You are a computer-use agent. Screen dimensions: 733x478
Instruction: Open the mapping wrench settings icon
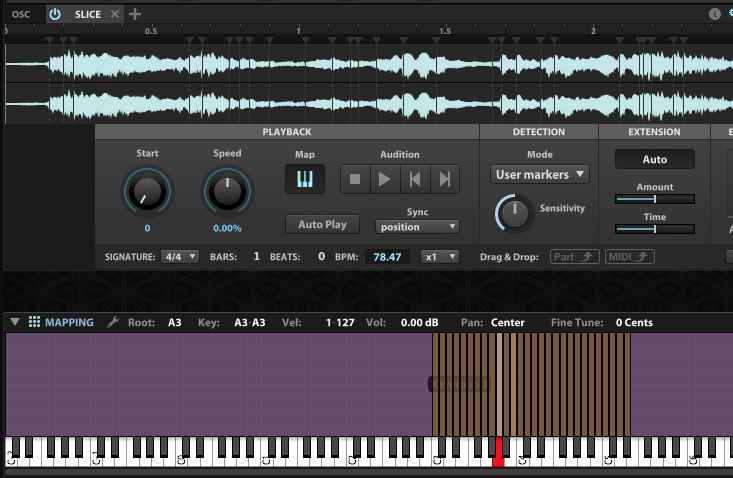(x=113, y=322)
